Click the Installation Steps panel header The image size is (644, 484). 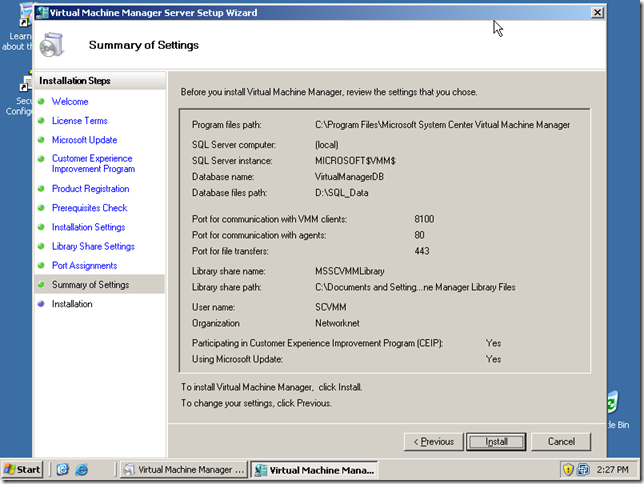click(x=100, y=81)
